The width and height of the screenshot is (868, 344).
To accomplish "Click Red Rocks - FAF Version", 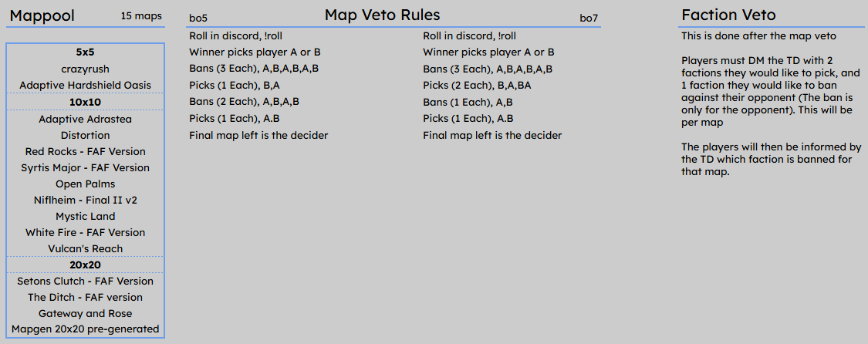I will [85, 151].
